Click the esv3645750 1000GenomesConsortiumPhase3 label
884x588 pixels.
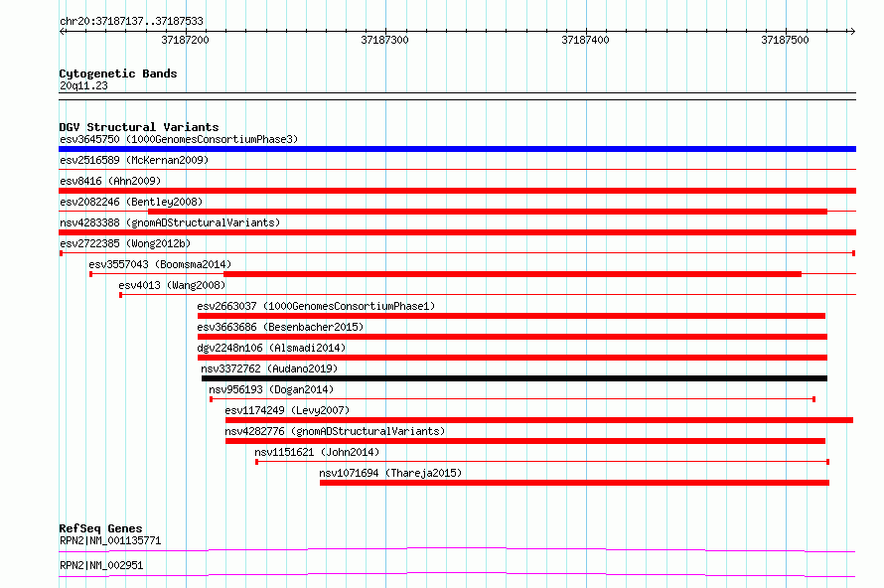(179, 139)
